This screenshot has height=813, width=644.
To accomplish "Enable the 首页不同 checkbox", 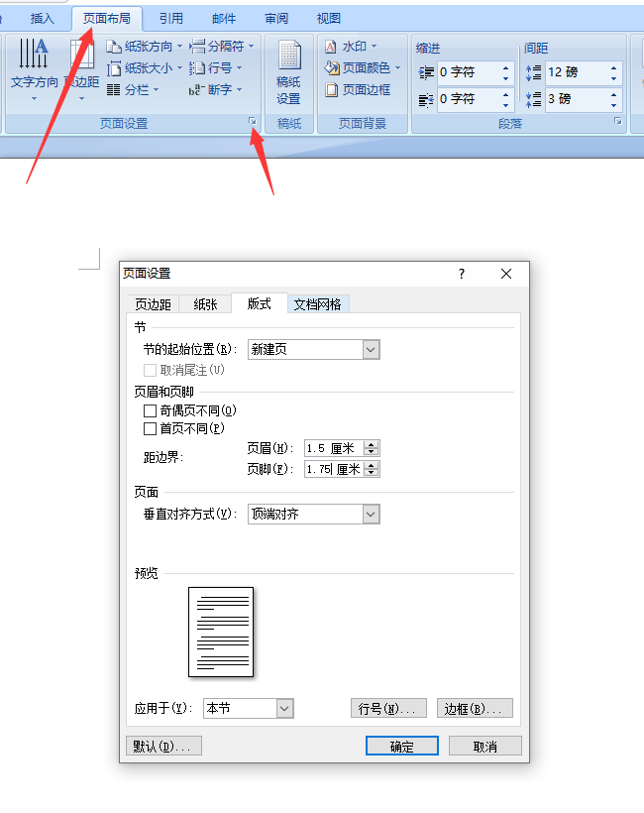I will click(150, 428).
